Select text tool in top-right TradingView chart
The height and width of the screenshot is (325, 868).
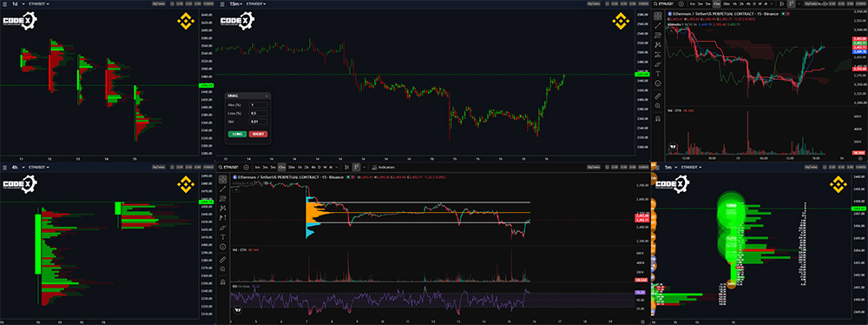coord(658,73)
